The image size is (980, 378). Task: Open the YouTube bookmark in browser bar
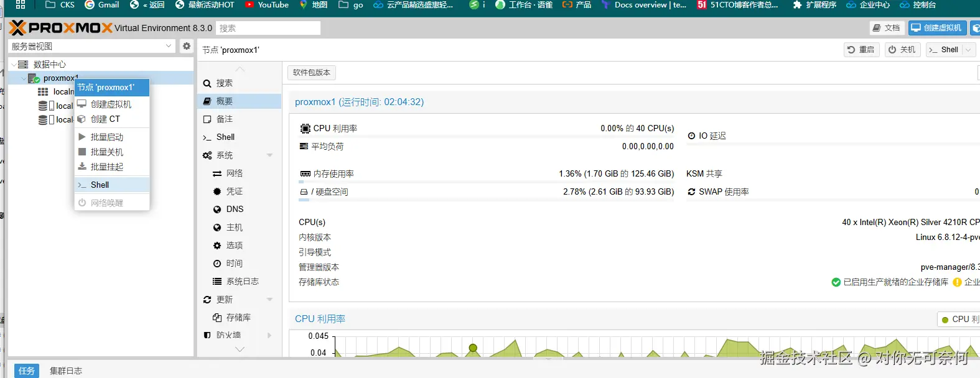267,5
